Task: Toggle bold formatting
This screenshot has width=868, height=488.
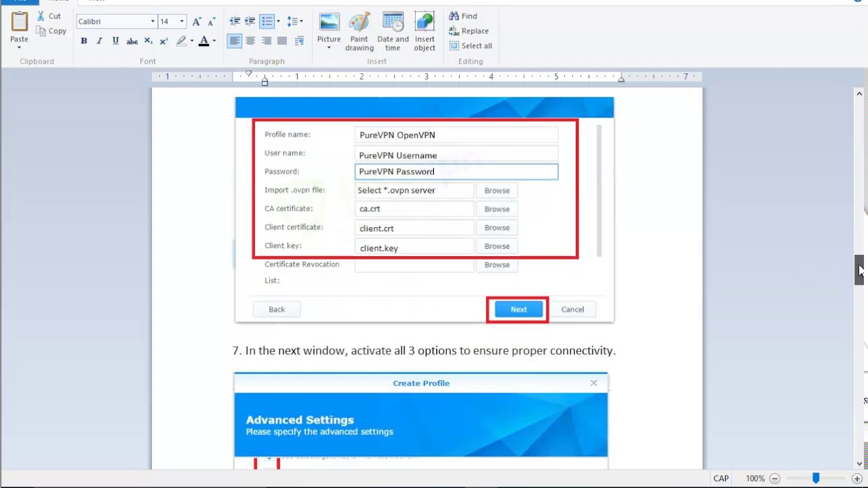Action: 84,41
